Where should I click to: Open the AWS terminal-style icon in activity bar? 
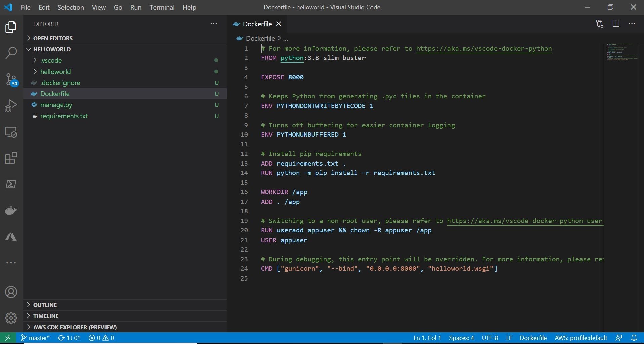(x=11, y=184)
